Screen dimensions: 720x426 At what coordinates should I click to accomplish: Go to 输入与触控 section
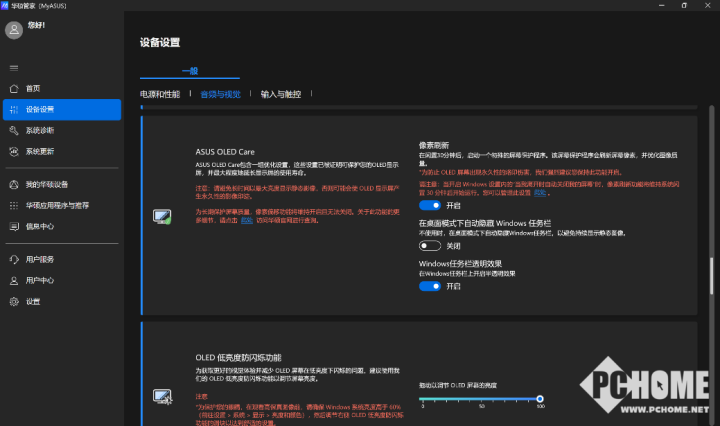coord(281,94)
